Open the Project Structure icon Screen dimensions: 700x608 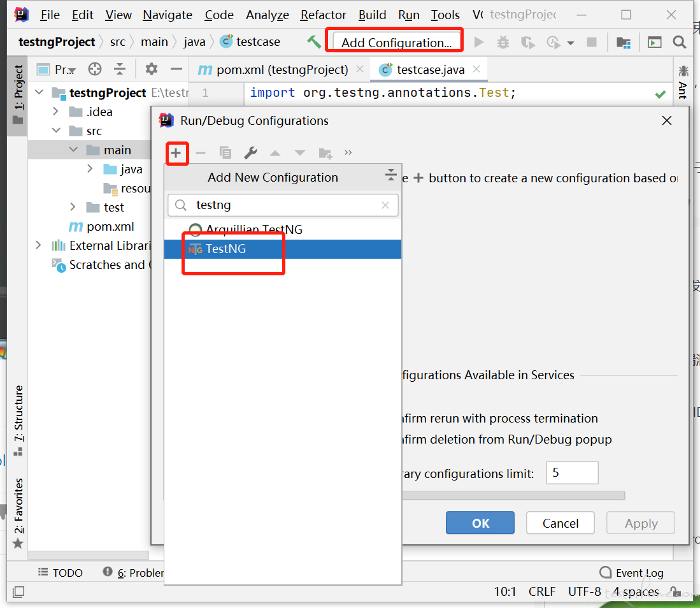(623, 43)
